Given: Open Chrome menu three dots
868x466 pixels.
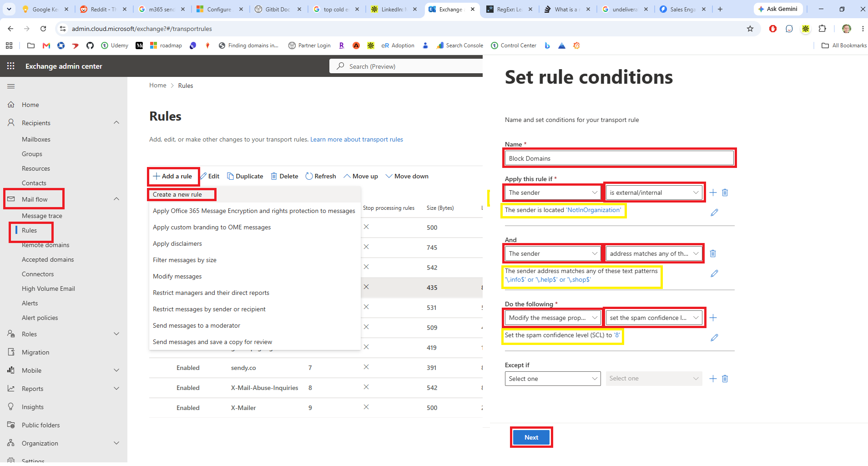Looking at the screenshot, I should point(863,29).
